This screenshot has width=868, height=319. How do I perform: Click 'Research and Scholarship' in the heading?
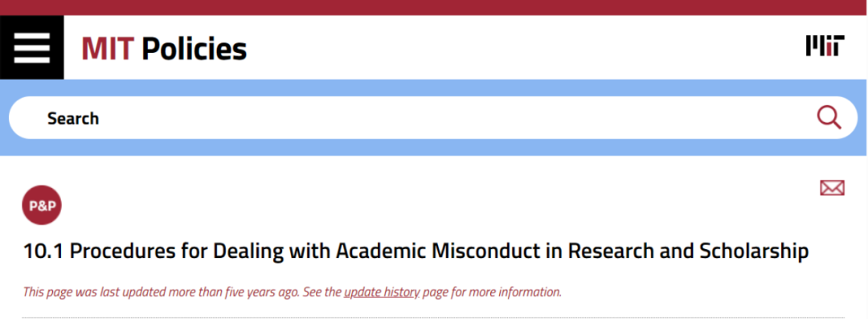(x=688, y=252)
